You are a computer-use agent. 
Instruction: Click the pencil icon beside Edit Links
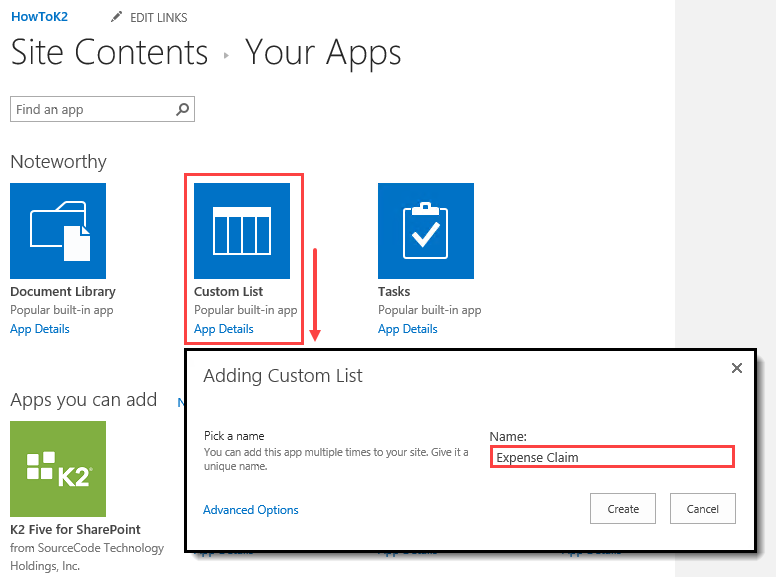tap(117, 17)
